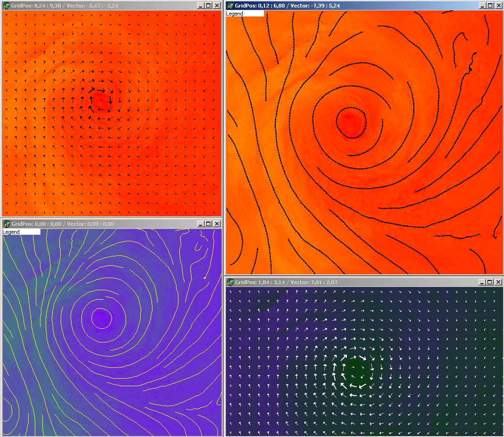Close the GridPos 0,00 : 0,00 window

[216, 224]
